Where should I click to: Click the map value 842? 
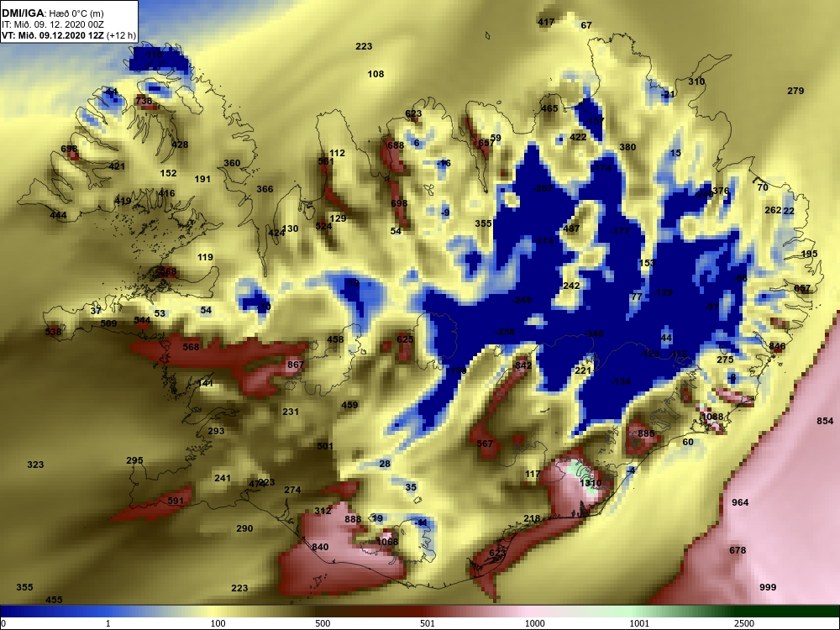point(523,365)
